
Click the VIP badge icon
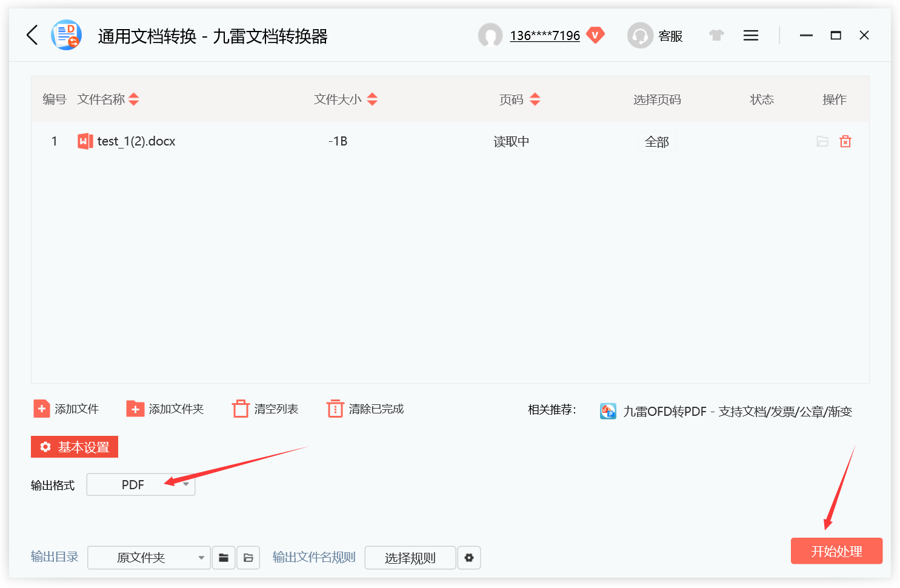point(595,35)
